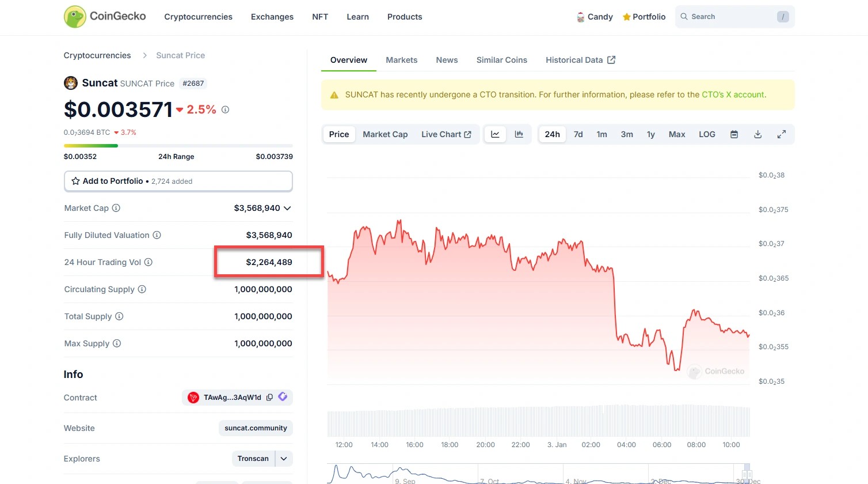Select the 7d time range
Image resolution: width=868 pixels, height=484 pixels.
coord(578,134)
